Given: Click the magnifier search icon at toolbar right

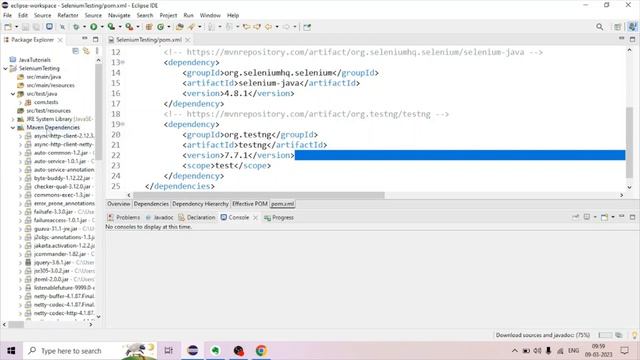Looking at the screenshot, I should click(x=600, y=27).
